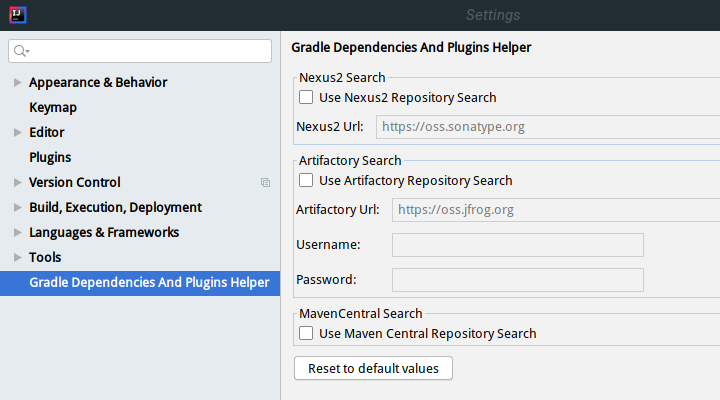720x400 pixels.
Task: Click the 'Nexus2 Search' group title
Action: [x=342, y=78]
